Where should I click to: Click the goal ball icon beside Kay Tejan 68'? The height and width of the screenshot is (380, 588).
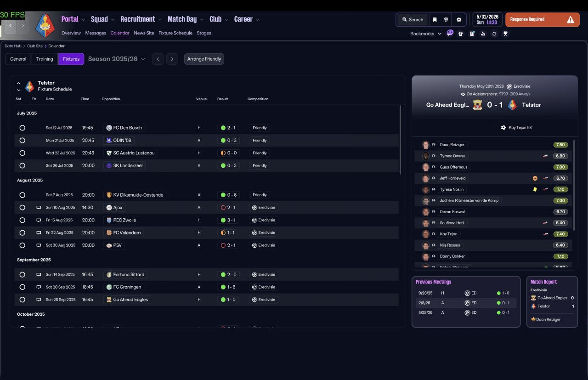(503, 127)
